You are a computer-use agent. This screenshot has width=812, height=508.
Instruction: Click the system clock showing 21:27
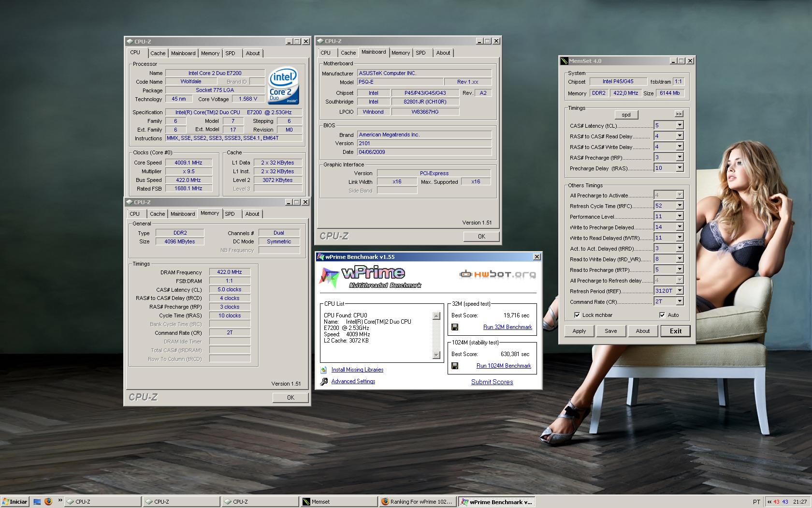(800, 502)
